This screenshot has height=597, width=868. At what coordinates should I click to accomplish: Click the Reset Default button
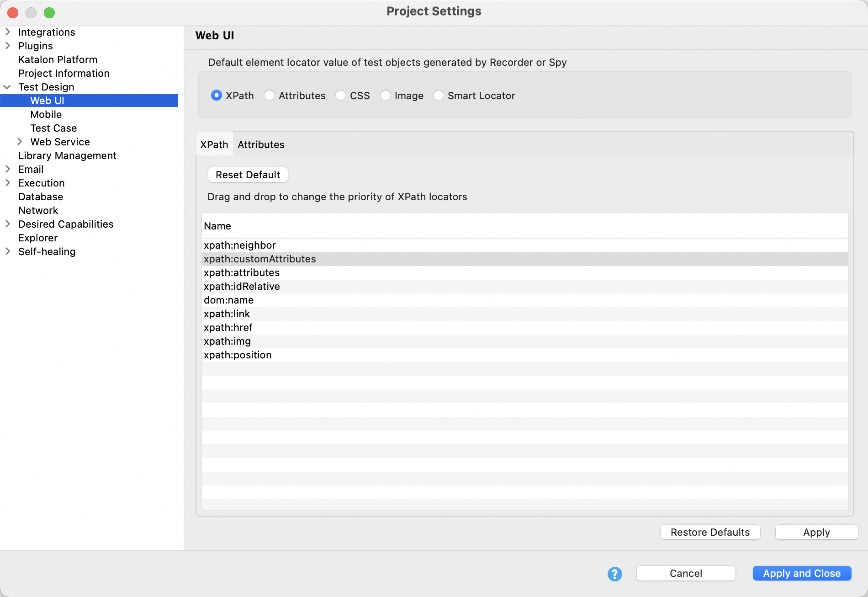click(x=247, y=175)
